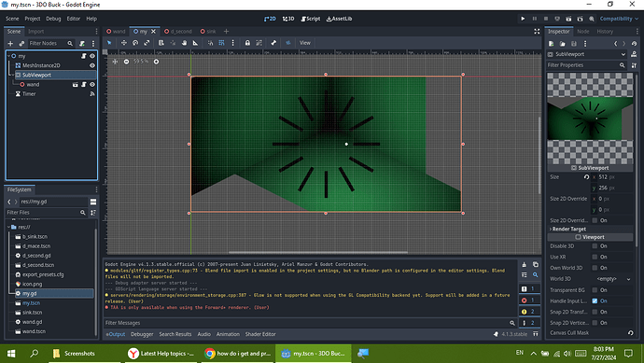Viewport: 644px width, 363px height.
Task: Open the World 3D empty dropdown
Action: click(x=613, y=279)
